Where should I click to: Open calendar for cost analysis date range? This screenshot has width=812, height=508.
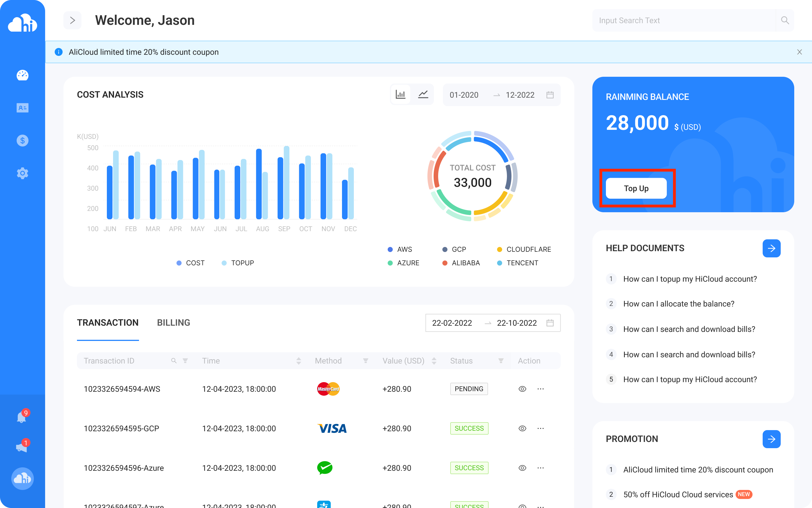coord(550,95)
